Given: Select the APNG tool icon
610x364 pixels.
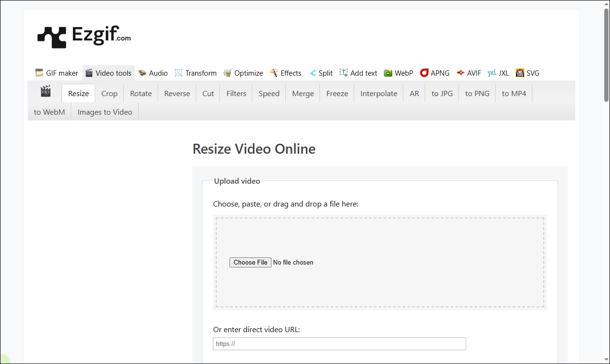Looking at the screenshot, I should point(424,72).
